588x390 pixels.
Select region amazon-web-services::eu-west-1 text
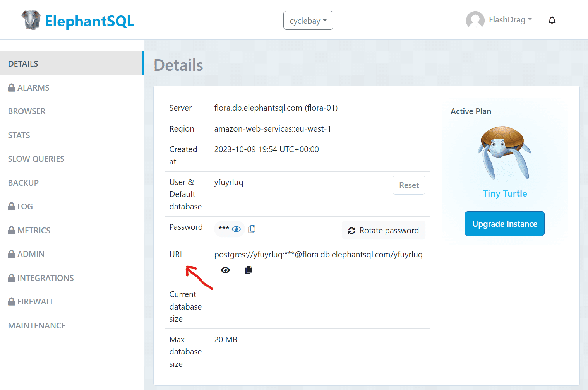click(x=273, y=129)
